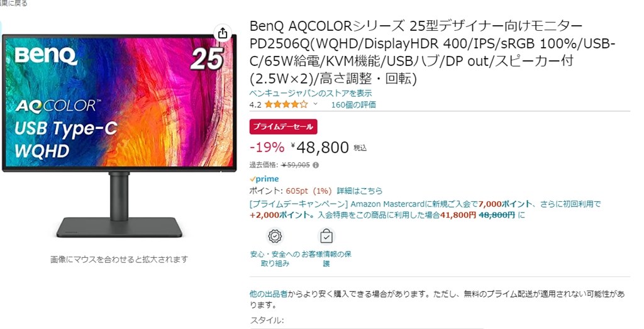Open the 160個の評価 reviews link
This screenshot has width=644, height=329.
click(353, 104)
